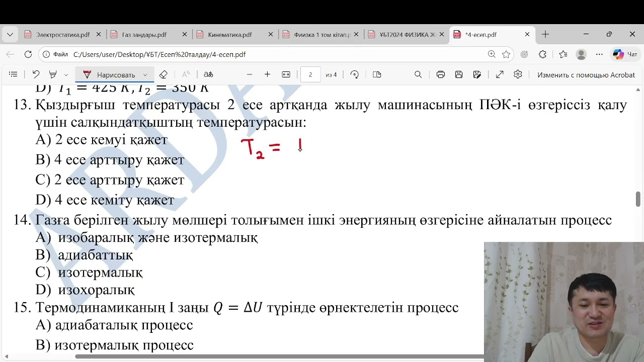Click Изменить с помощью Acrobat

coord(586,74)
